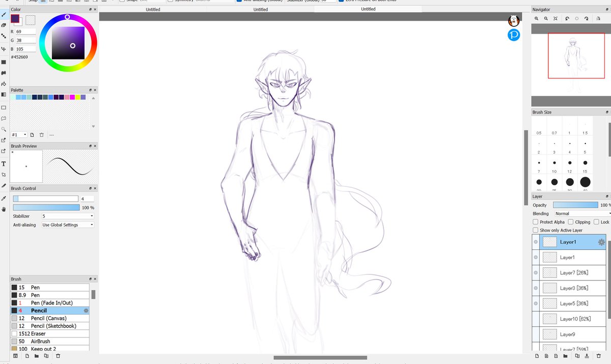Switch to third Untitled canvas tab
This screenshot has height=364, width=611.
coord(368,9)
